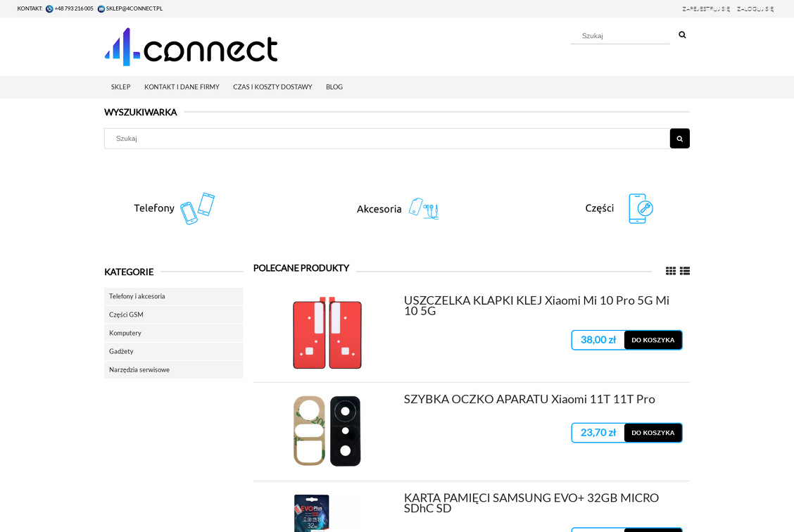Screen dimensions: 794x532
Task: Submit the Wyszukiwarka search with black button
Action: click(x=679, y=138)
